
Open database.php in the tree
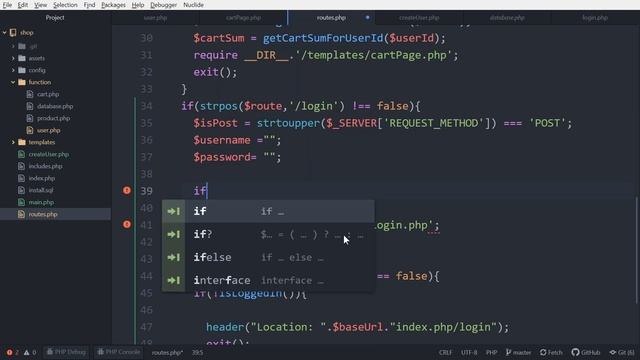(55, 106)
